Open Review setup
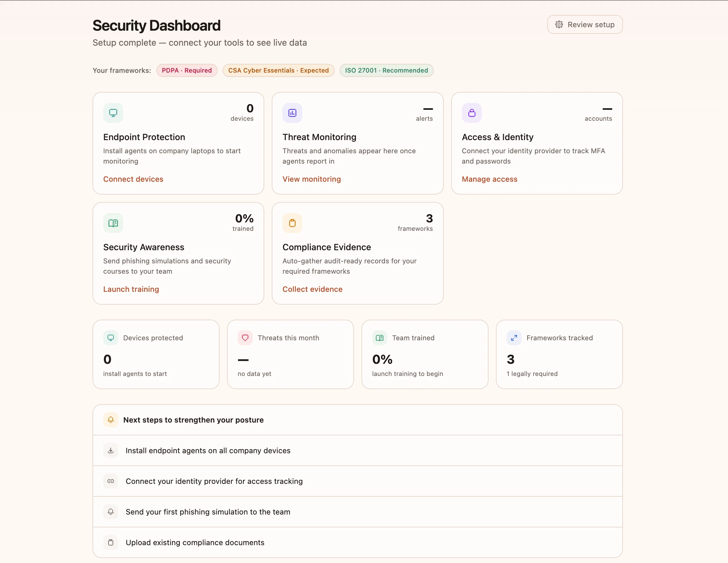 585,24
